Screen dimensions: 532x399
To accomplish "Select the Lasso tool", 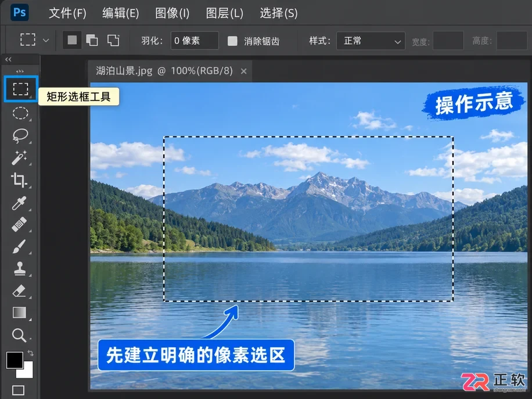I will 20,136.
